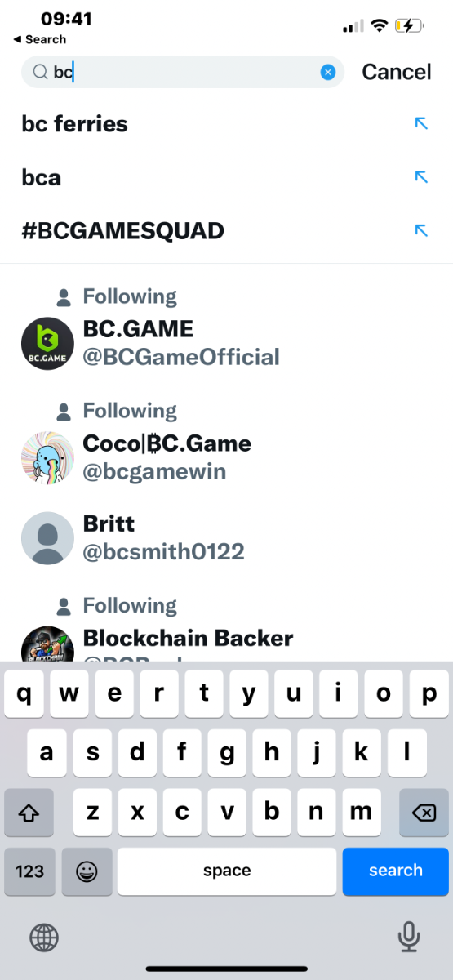Viewport: 453px width, 980px height.
Task: Fill 'bc ferries' suggestion using its arrow
Action: 421,123
